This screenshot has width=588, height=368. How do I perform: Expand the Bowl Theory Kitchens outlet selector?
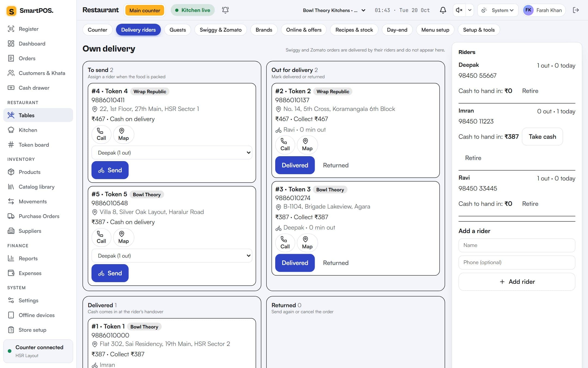pyautogui.click(x=334, y=10)
